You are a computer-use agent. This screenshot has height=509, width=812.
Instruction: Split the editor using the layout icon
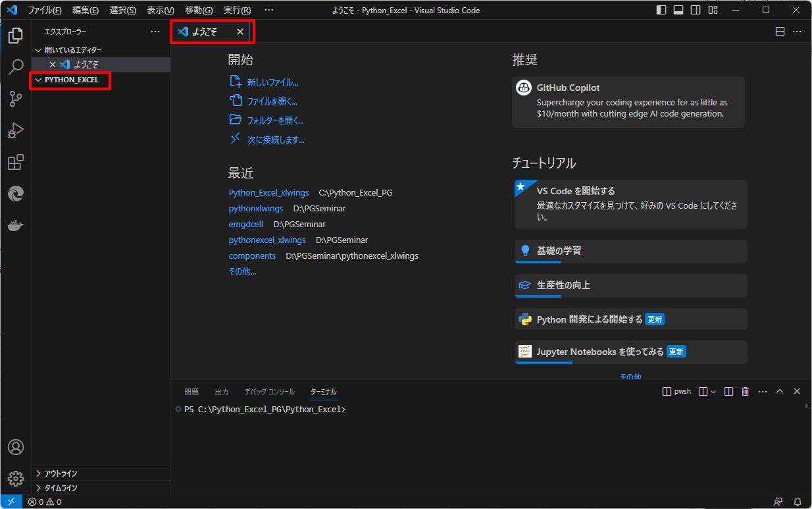[x=780, y=32]
